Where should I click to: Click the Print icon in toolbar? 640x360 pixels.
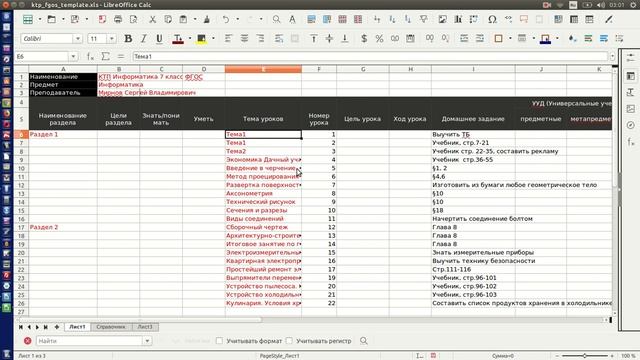pyautogui.click(x=118, y=19)
